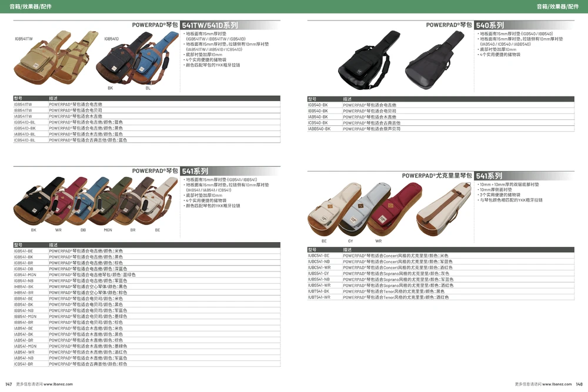Select the IAB541D-BL table row
This screenshot has height=392, width=588.
pos(147,134)
